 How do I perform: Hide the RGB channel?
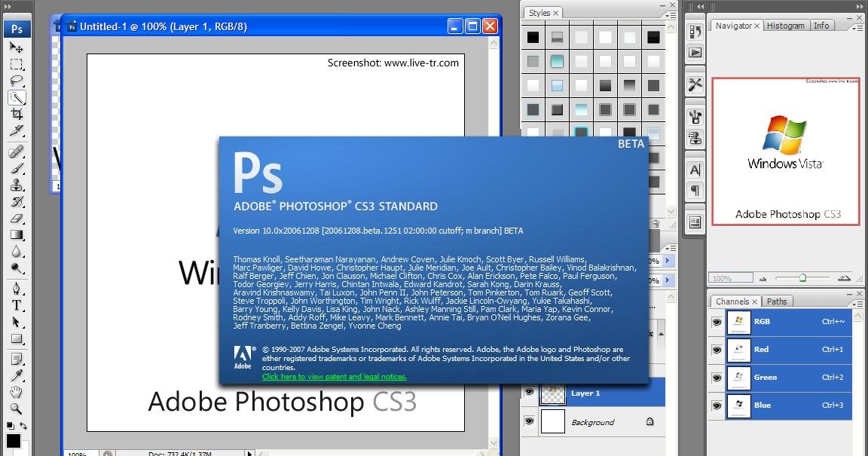(717, 322)
